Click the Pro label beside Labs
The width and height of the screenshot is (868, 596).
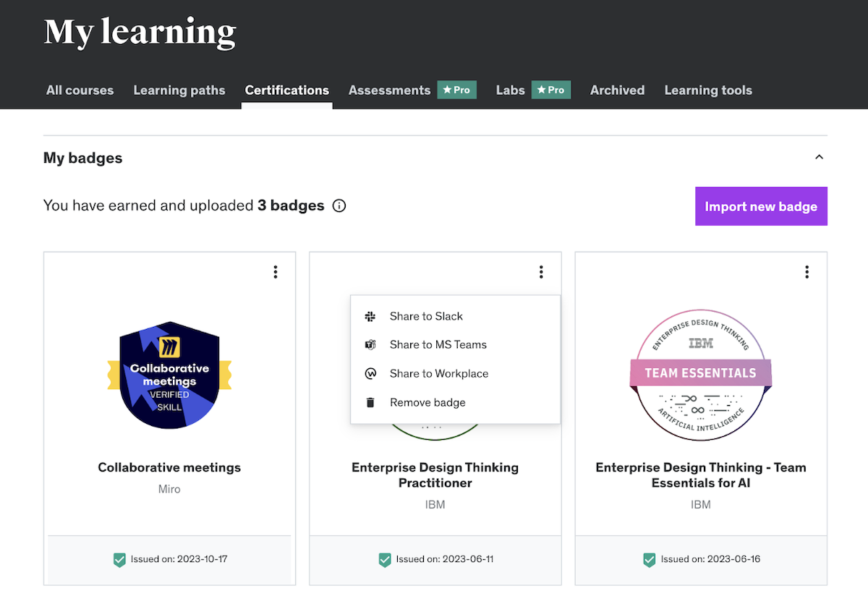[x=551, y=90]
